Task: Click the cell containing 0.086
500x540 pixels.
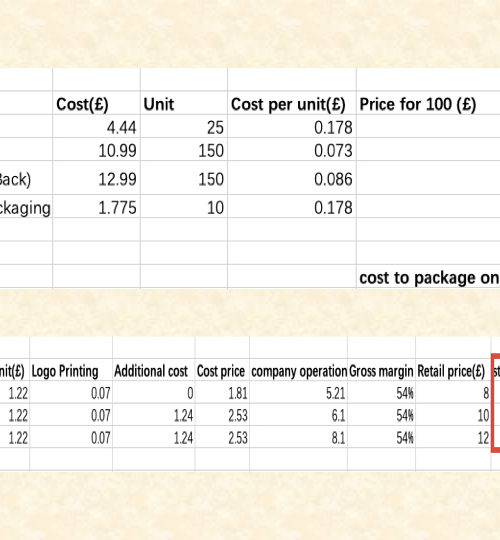Action: 292,178
